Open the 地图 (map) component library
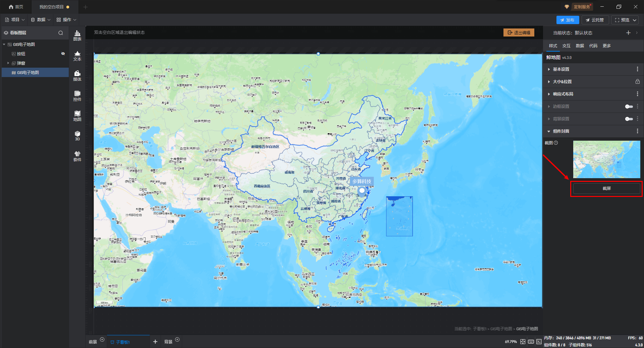644x348 pixels. (x=77, y=116)
